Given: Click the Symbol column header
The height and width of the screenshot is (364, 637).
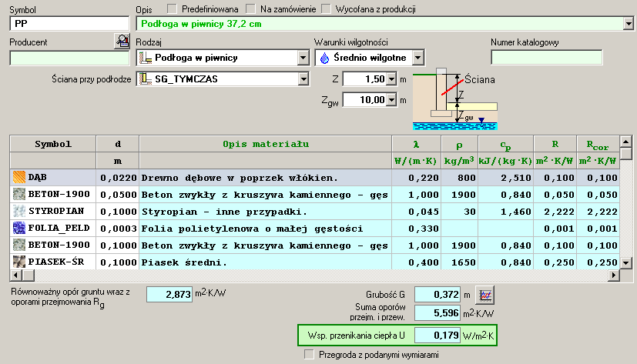Looking at the screenshot, I should [53, 144].
